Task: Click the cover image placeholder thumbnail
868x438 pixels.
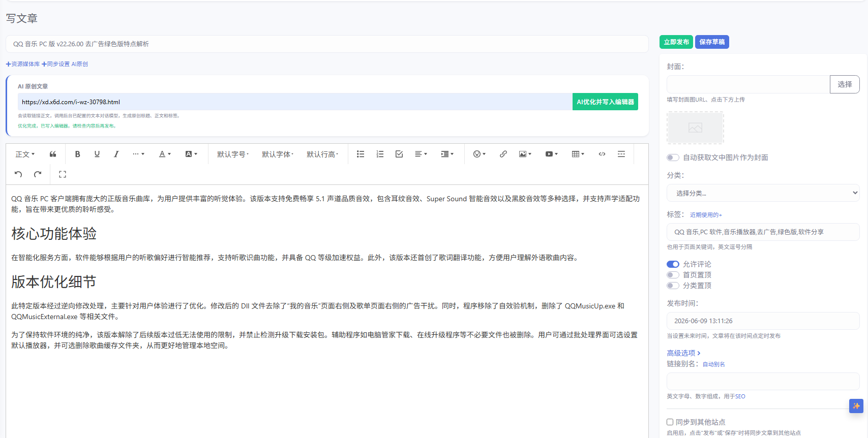Action: tap(695, 128)
